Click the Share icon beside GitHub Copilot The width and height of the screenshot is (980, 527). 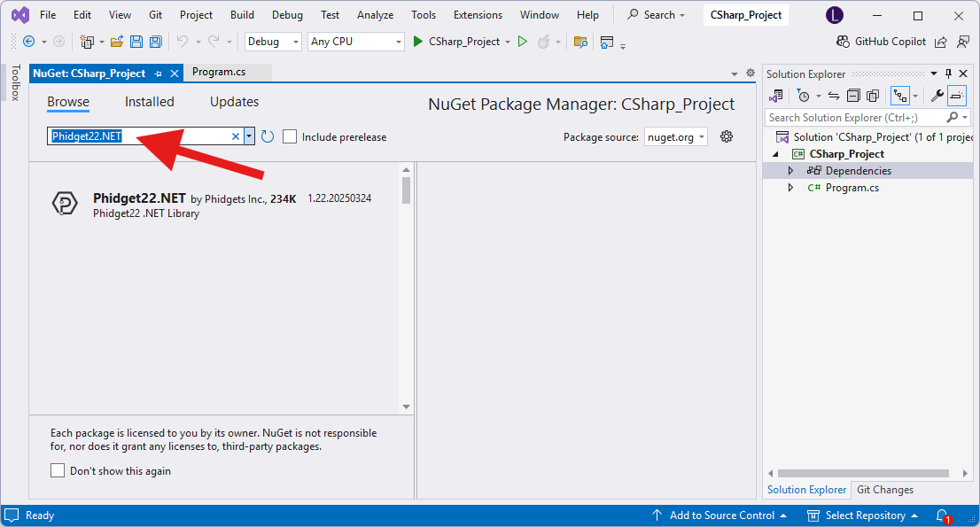click(941, 42)
